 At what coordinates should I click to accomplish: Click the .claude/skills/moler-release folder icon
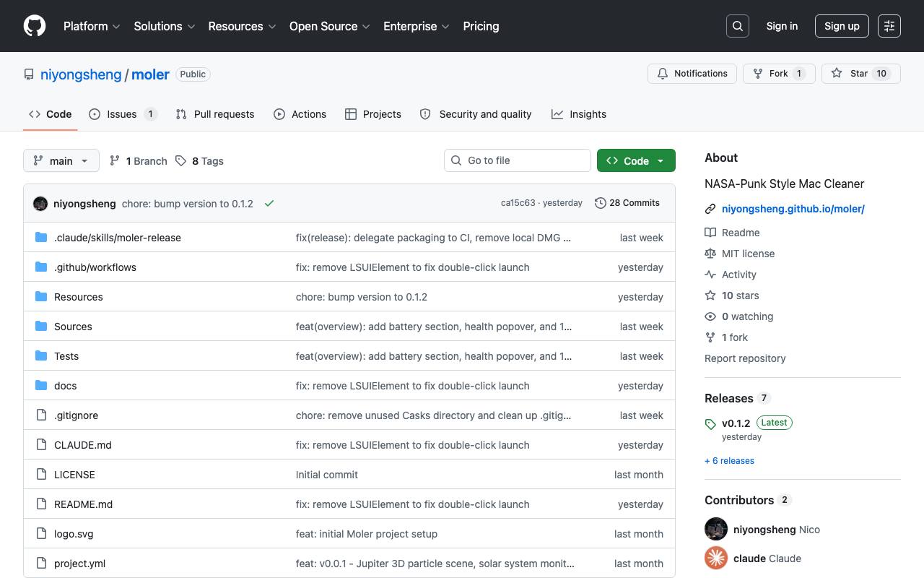click(41, 238)
